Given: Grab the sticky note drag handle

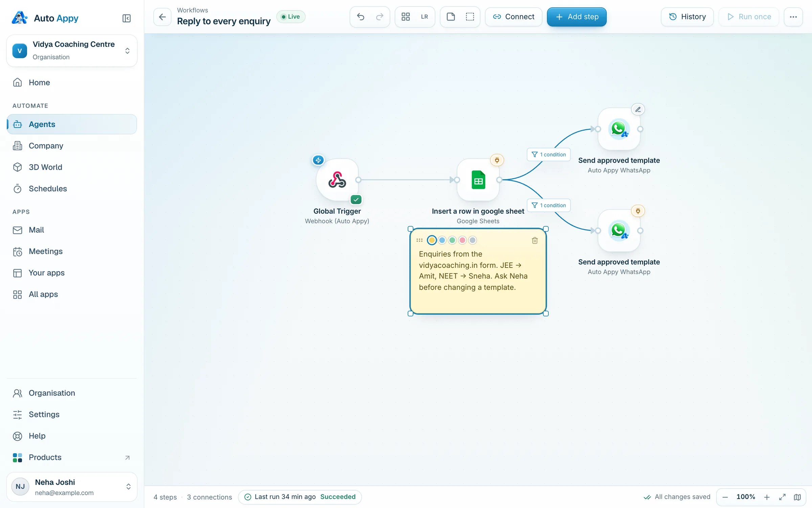Looking at the screenshot, I should pos(420,240).
